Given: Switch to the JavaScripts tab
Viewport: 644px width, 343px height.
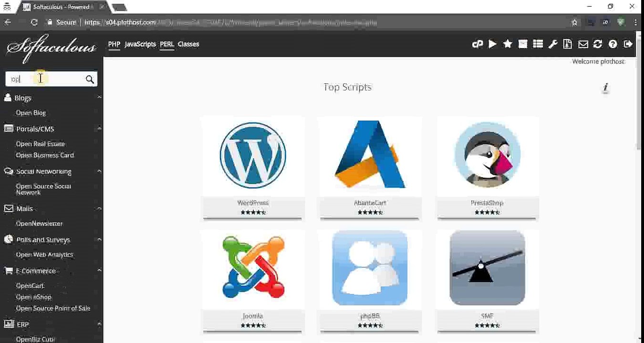Looking at the screenshot, I should 140,44.
